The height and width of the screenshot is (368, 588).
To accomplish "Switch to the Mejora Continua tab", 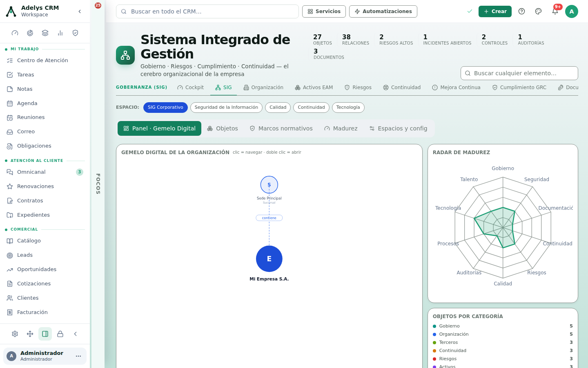I will (456, 88).
